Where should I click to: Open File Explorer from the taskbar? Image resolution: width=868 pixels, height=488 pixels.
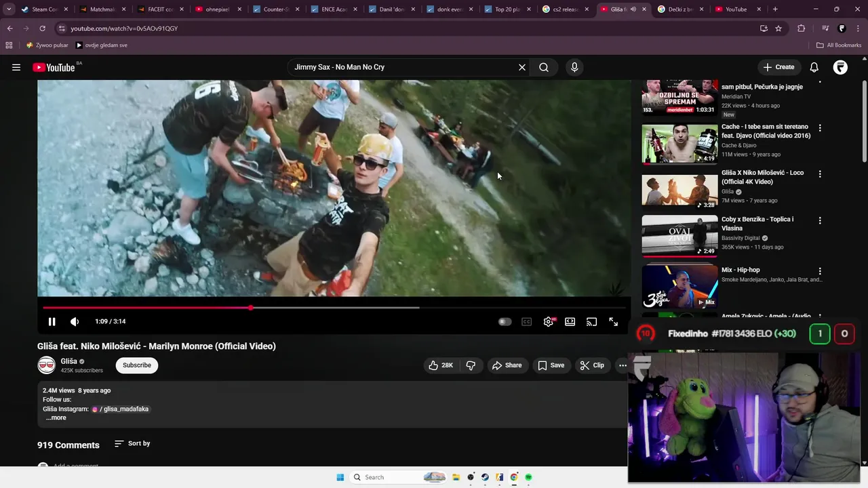[456, 477]
